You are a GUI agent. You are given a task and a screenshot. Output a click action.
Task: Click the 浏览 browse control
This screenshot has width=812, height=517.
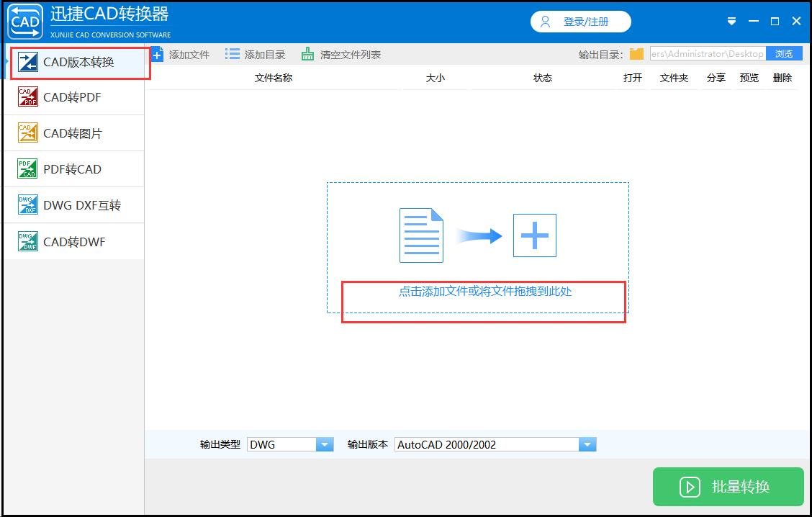pyautogui.click(x=784, y=53)
